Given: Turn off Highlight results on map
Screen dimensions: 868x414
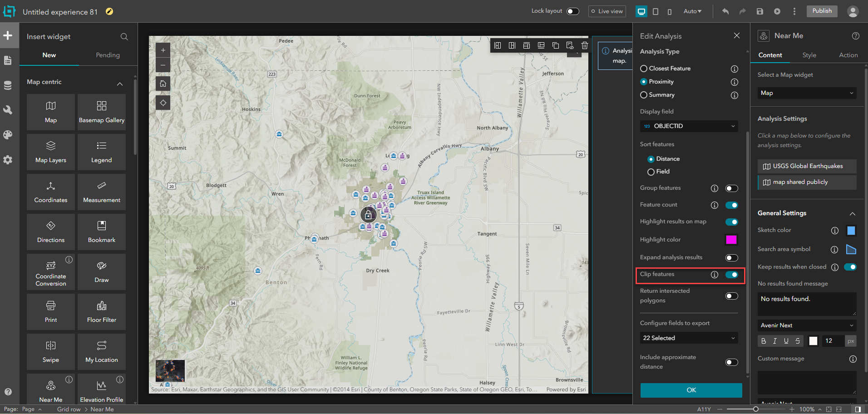Looking at the screenshot, I should click(732, 222).
